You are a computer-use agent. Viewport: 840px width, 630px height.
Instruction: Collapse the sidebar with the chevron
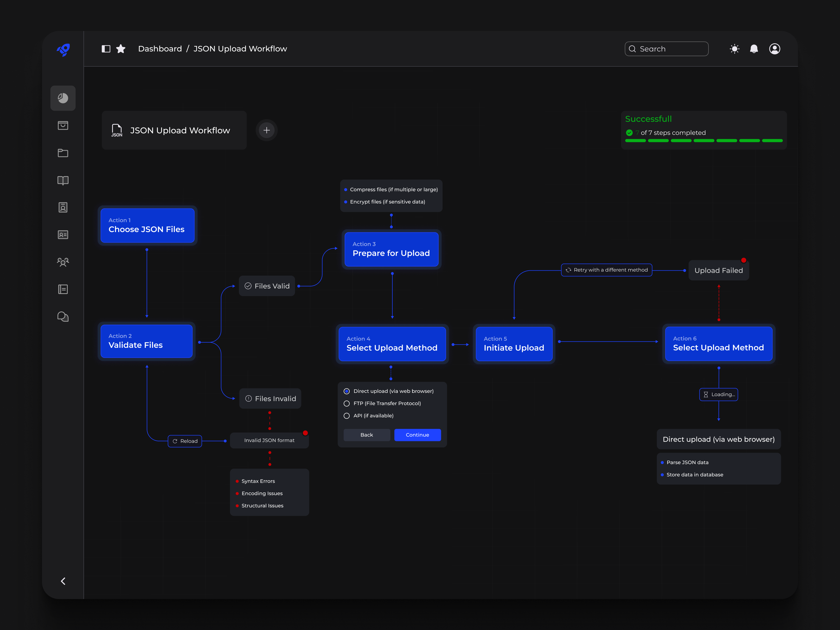63,581
